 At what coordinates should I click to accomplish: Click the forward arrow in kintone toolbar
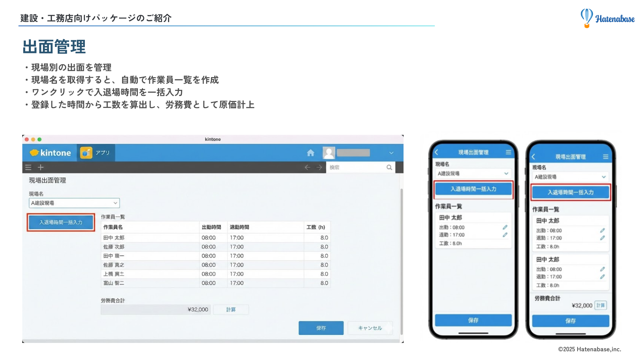[x=319, y=167]
